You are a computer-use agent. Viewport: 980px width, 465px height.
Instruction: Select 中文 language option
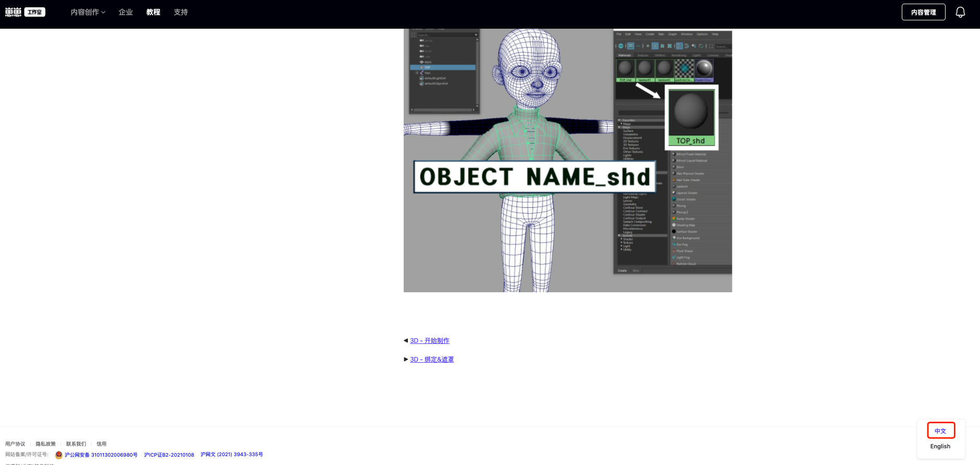pyautogui.click(x=940, y=431)
